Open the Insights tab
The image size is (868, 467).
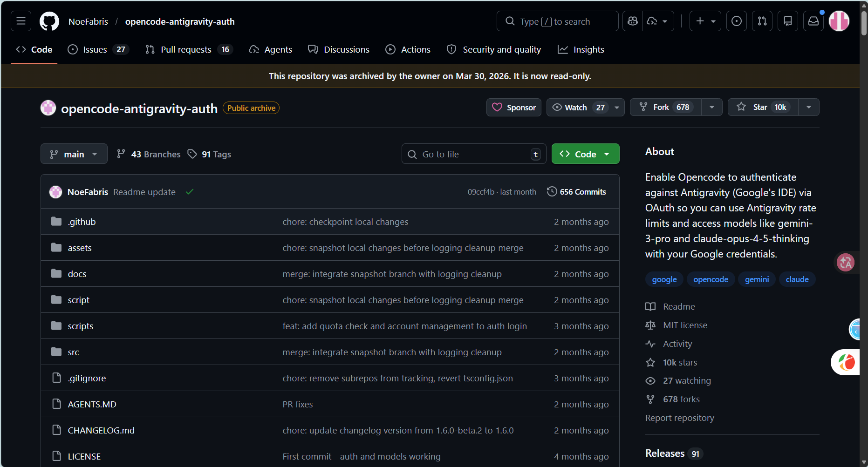(581, 49)
